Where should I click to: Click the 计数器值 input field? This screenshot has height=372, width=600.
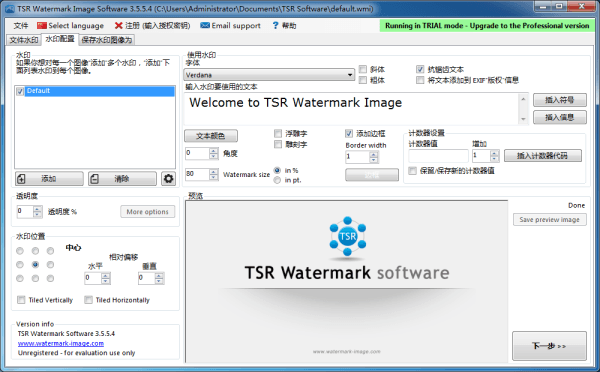438,156
